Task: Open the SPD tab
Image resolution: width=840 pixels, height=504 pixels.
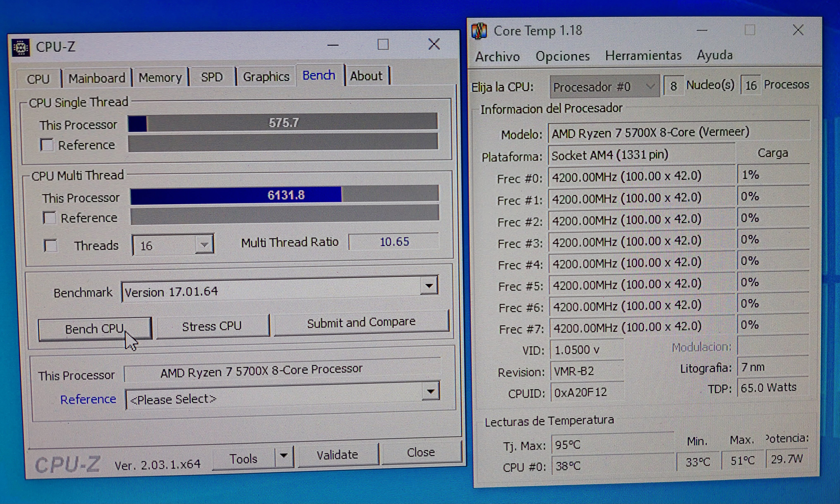Action: pos(212,77)
